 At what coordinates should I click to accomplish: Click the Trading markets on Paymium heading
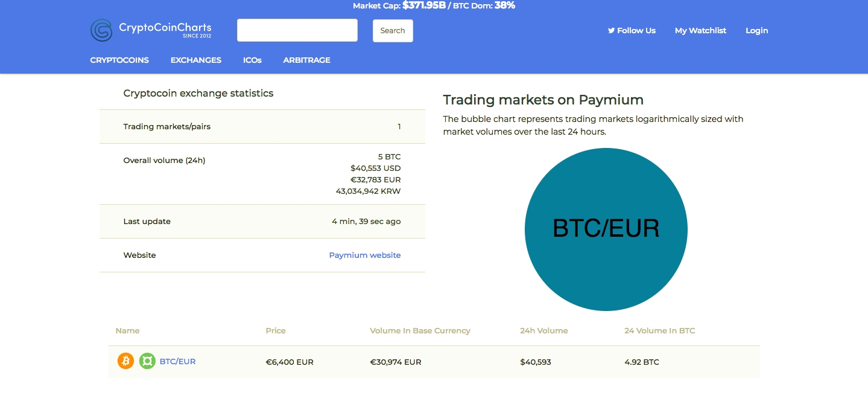coord(543,100)
